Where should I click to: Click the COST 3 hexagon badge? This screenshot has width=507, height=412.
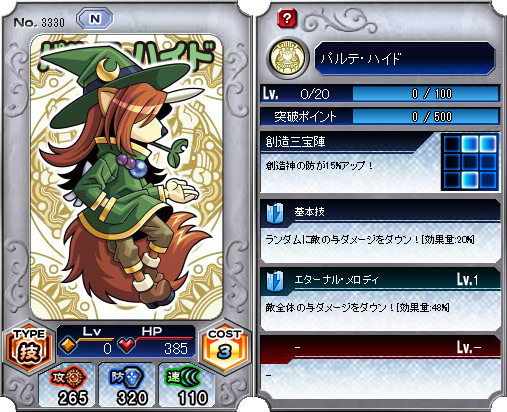click(224, 348)
